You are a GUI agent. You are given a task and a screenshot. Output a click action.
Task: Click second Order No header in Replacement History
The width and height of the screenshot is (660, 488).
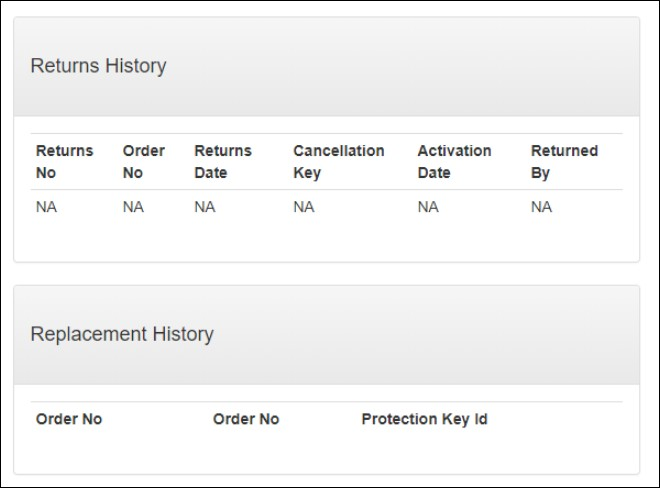click(x=246, y=419)
